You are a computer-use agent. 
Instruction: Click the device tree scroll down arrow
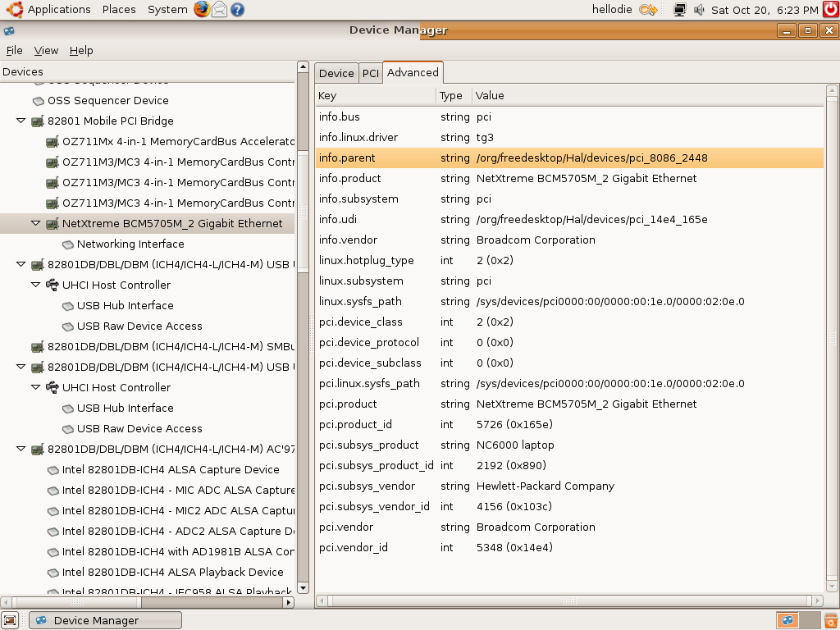pos(302,587)
